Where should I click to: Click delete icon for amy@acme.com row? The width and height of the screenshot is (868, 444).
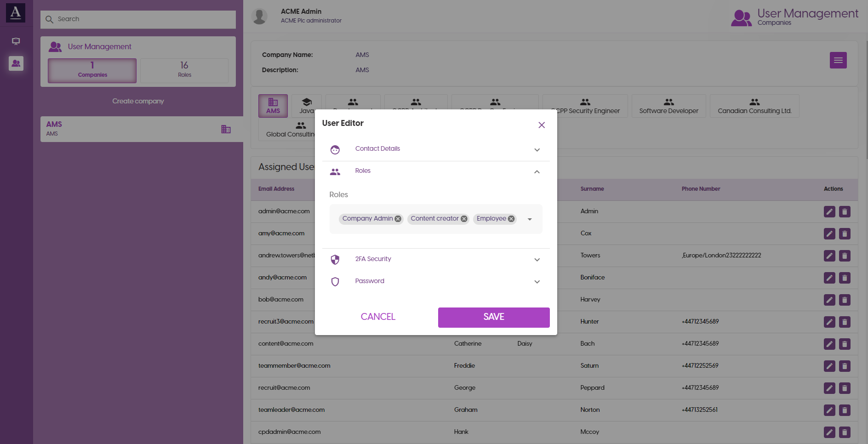click(x=845, y=233)
